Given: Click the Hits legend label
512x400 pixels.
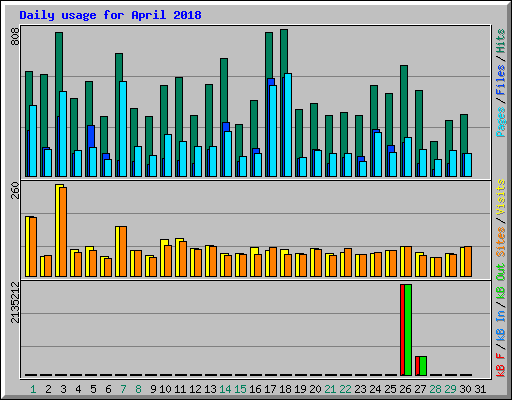Looking at the screenshot, I should (x=501, y=41).
